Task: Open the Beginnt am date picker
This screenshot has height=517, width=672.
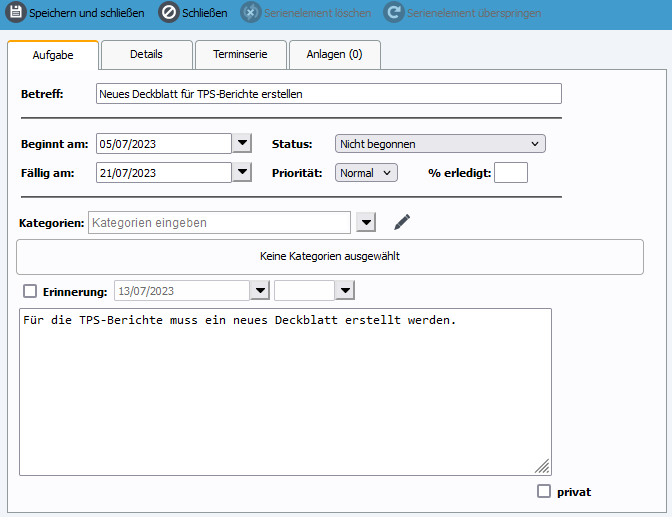Action: click(x=242, y=144)
